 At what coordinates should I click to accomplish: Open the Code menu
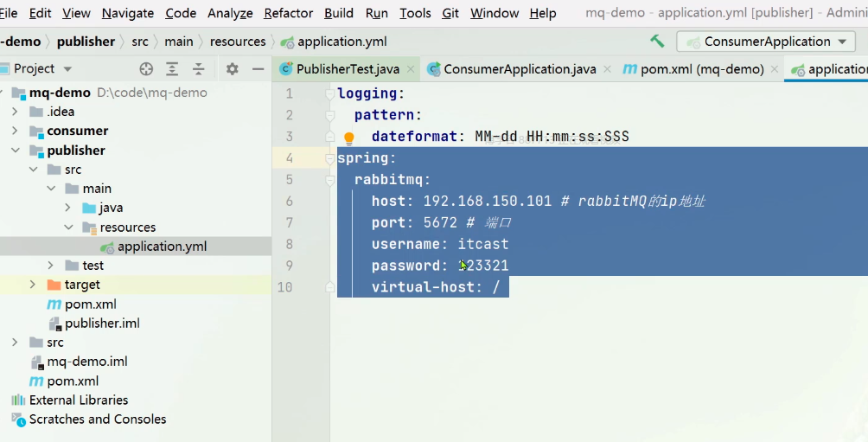(181, 13)
